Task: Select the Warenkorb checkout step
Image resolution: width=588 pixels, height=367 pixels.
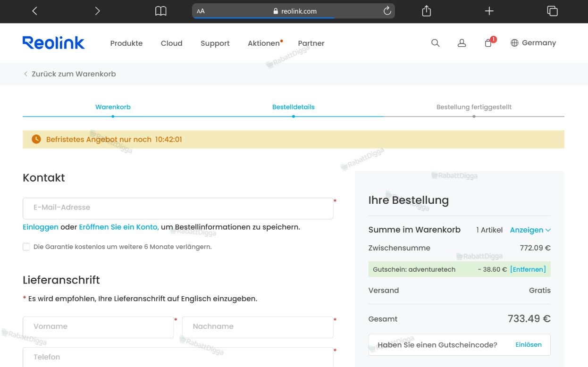Action: click(113, 107)
